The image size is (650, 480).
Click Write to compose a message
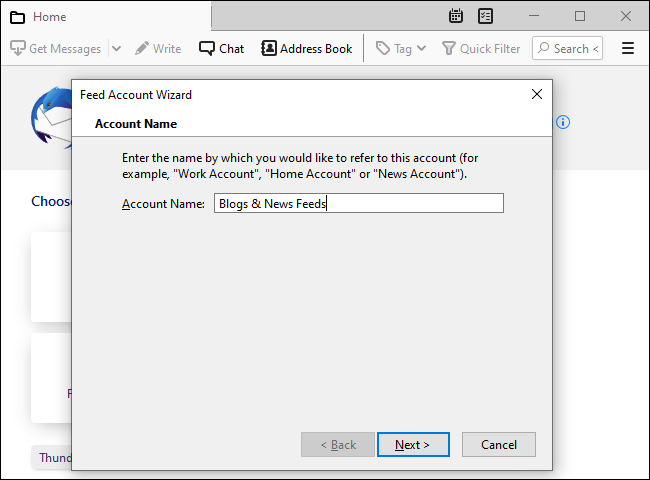pyautogui.click(x=158, y=48)
